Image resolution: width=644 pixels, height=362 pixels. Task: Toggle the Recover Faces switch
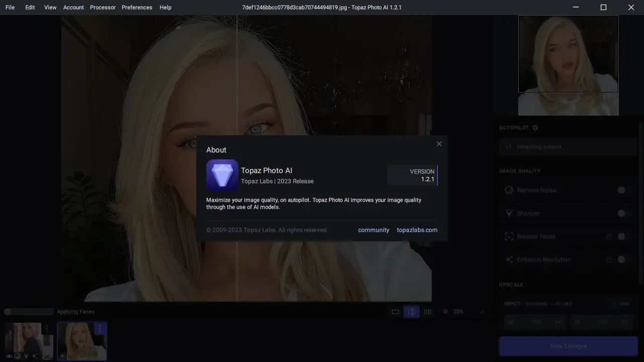pos(624,236)
